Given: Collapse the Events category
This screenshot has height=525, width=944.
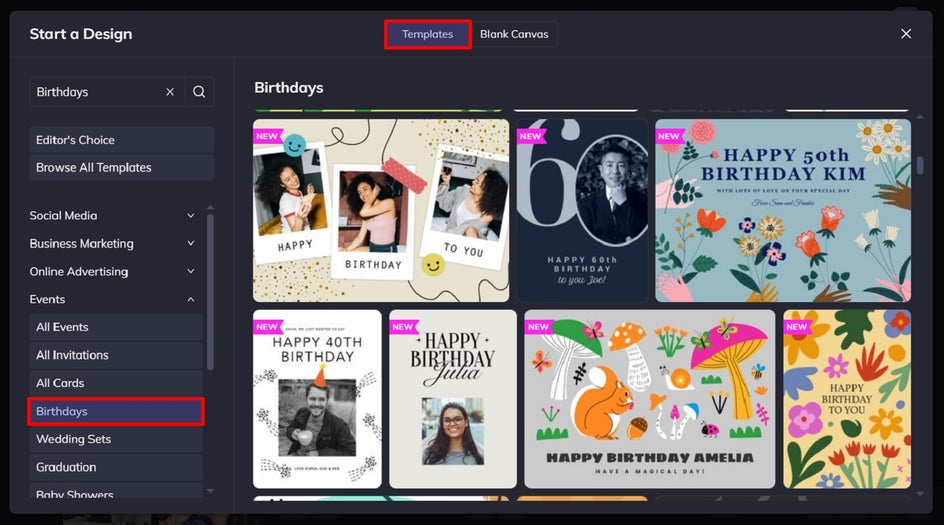Looking at the screenshot, I should 112,299.
